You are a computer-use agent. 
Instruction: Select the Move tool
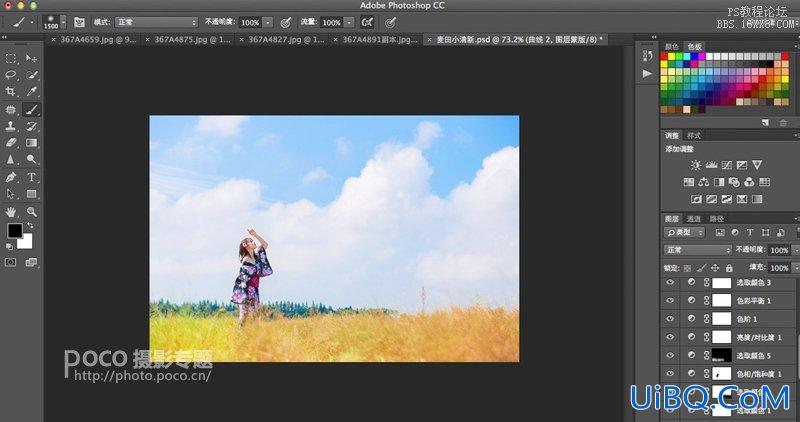tap(32, 59)
